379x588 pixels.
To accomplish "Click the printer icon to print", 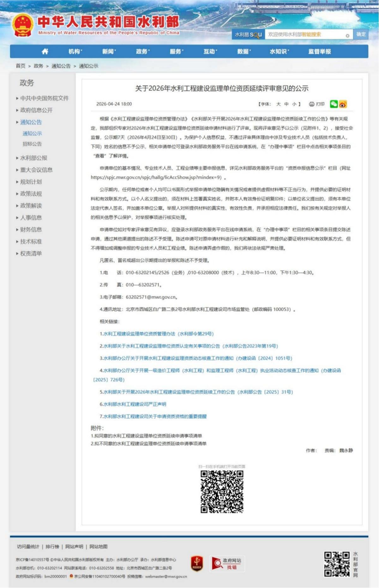I will [x=312, y=104].
